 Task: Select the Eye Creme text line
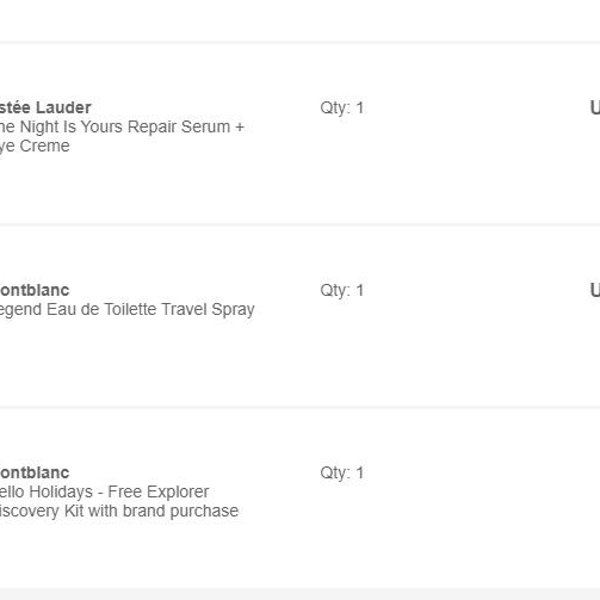(x=34, y=146)
